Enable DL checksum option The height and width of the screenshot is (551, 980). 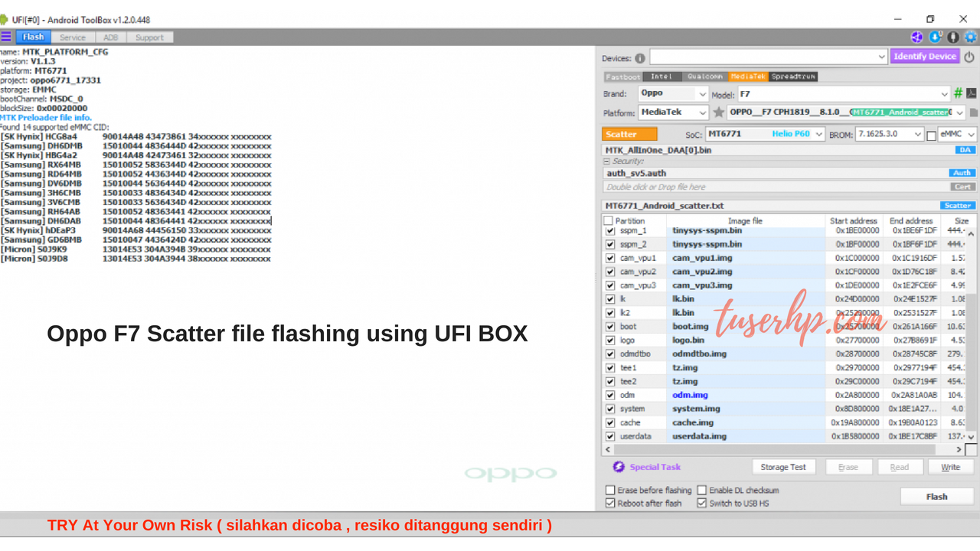pyautogui.click(x=701, y=491)
